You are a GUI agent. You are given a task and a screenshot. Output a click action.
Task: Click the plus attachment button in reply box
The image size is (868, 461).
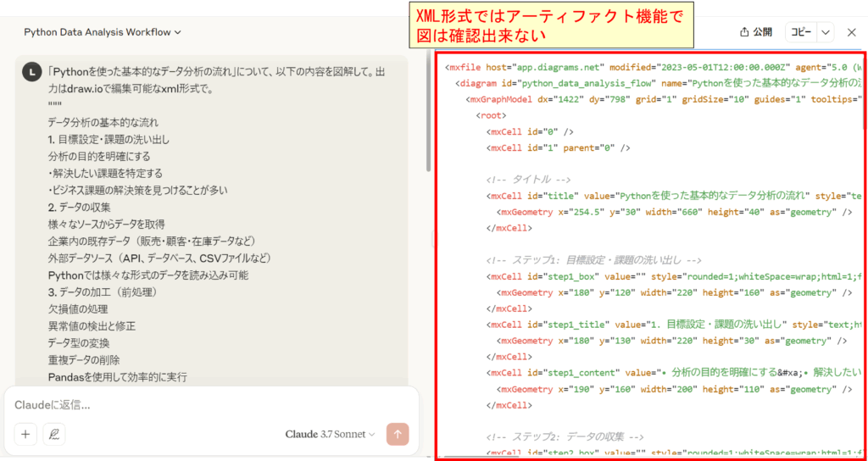25,434
